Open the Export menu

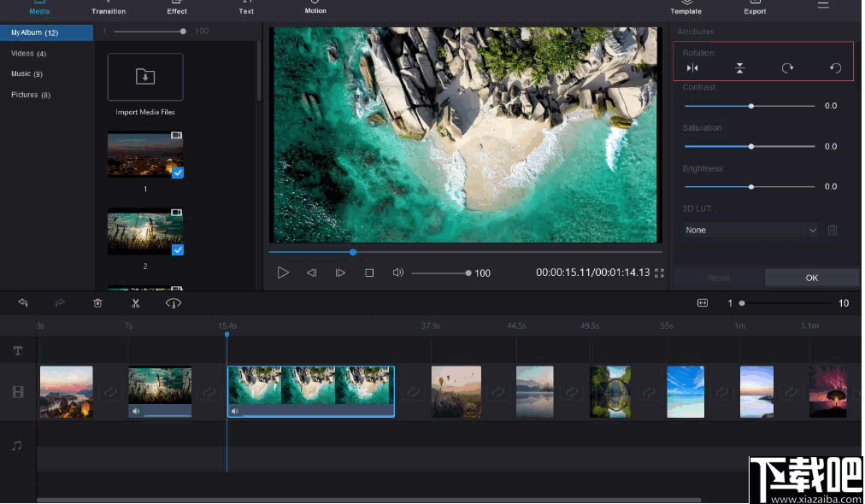click(754, 10)
